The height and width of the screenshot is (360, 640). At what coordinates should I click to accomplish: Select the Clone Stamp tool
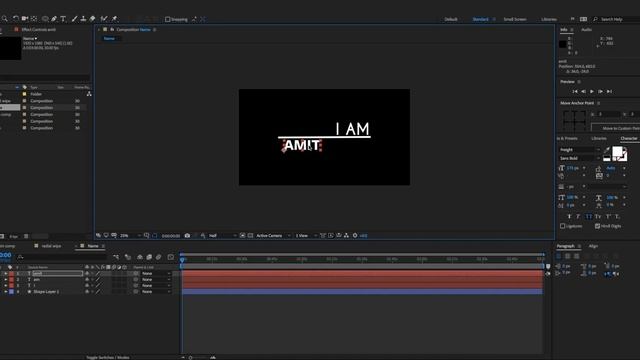83,19
